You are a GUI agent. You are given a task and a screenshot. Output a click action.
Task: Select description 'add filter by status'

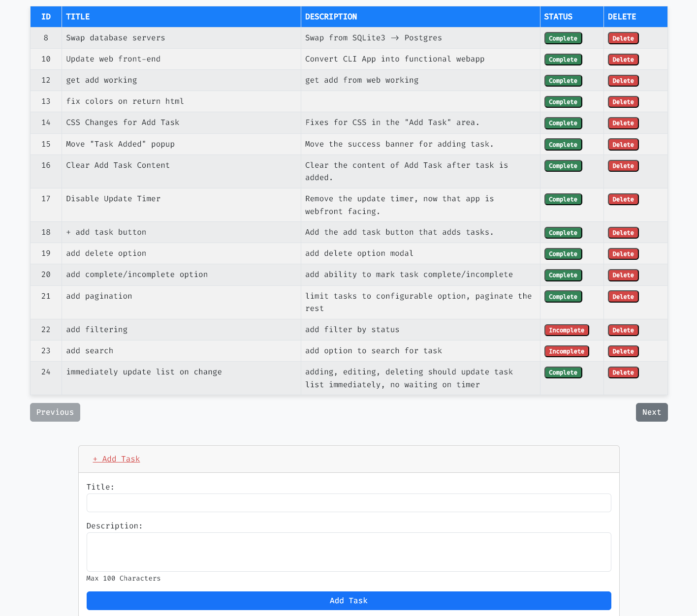point(352,330)
